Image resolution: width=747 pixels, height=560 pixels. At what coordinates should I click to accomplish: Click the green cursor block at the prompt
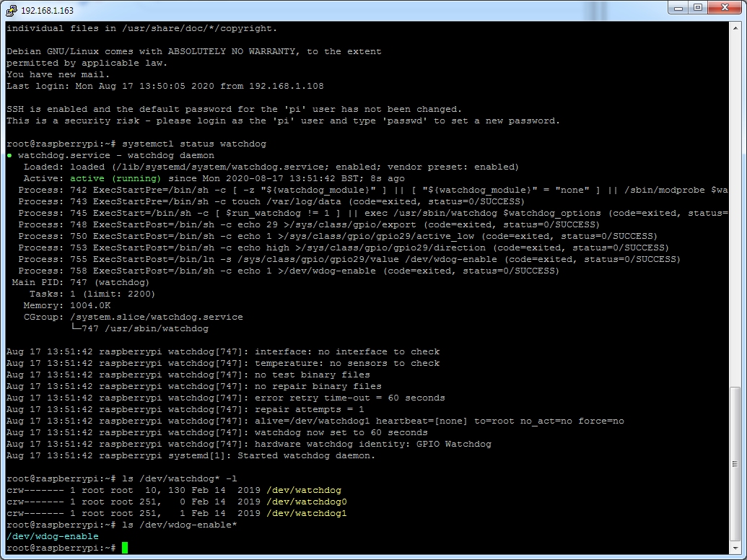coord(125,548)
